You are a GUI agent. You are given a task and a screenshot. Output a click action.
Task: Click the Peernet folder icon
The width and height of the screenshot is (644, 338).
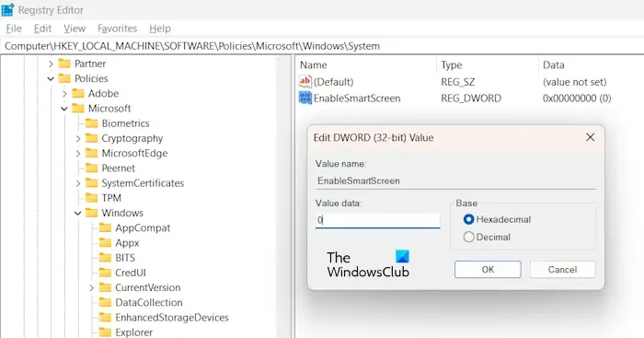point(92,169)
